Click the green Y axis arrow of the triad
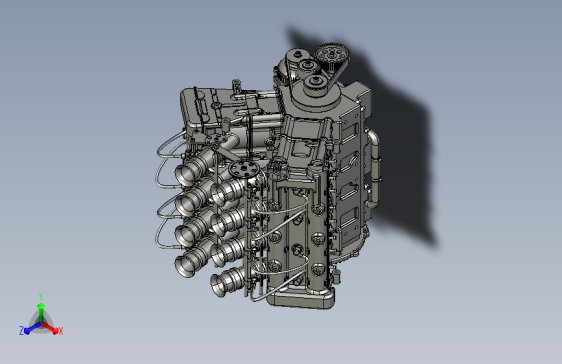The height and width of the screenshot is (364, 562). (41, 312)
